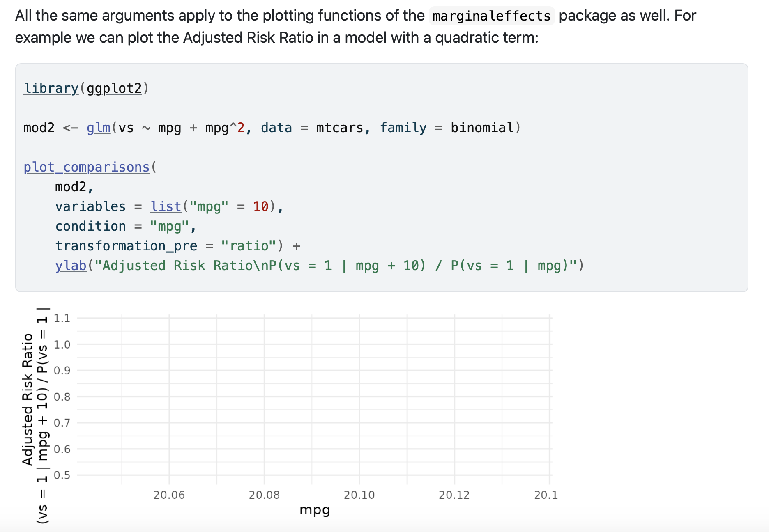Click the number 10 in list call
Image resolution: width=769 pixels, height=532 pixels.
(260, 206)
